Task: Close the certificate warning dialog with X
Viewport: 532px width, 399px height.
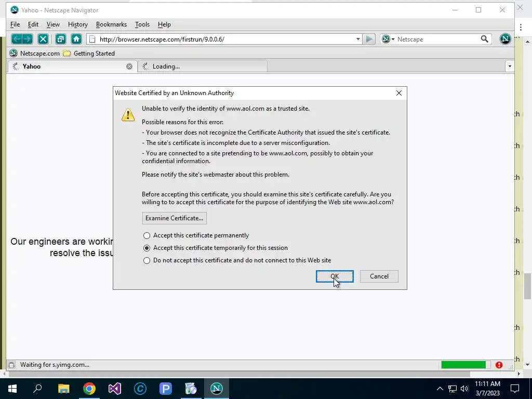Action: [399, 93]
